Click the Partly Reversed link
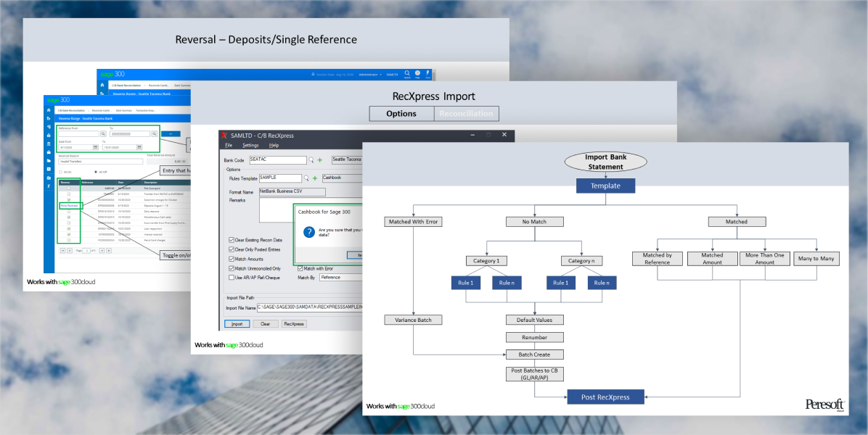The image size is (868, 435). click(x=69, y=206)
